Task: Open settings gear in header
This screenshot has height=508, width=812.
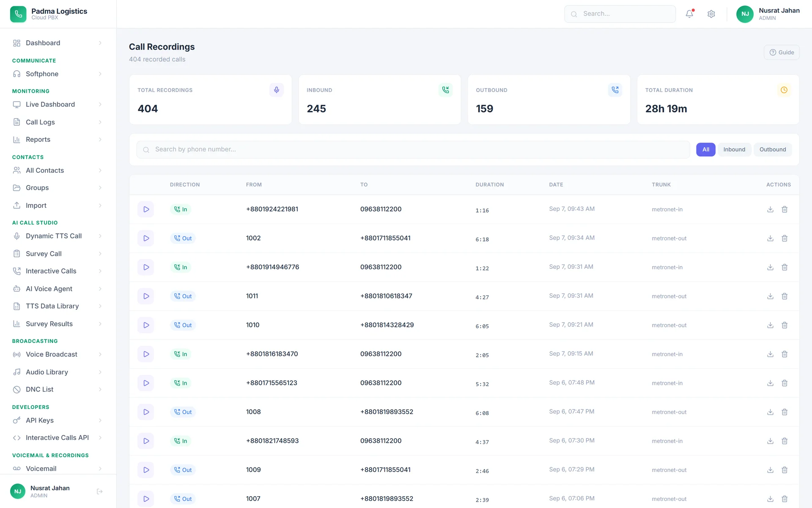Action: tap(711, 14)
